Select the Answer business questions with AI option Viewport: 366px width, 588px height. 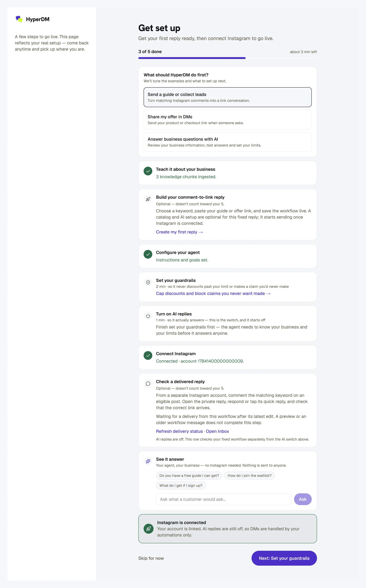228,142
